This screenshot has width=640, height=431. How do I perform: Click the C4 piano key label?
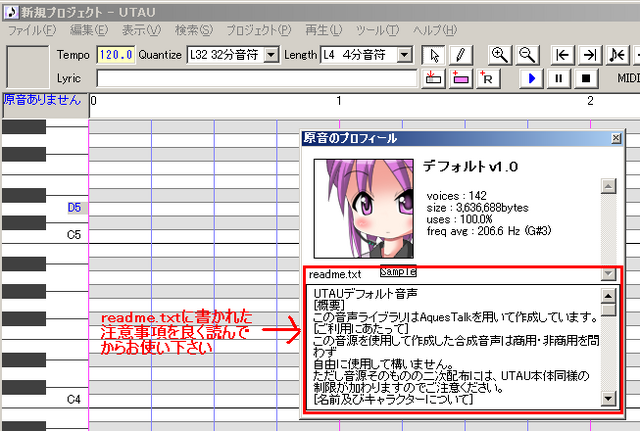(x=74, y=399)
